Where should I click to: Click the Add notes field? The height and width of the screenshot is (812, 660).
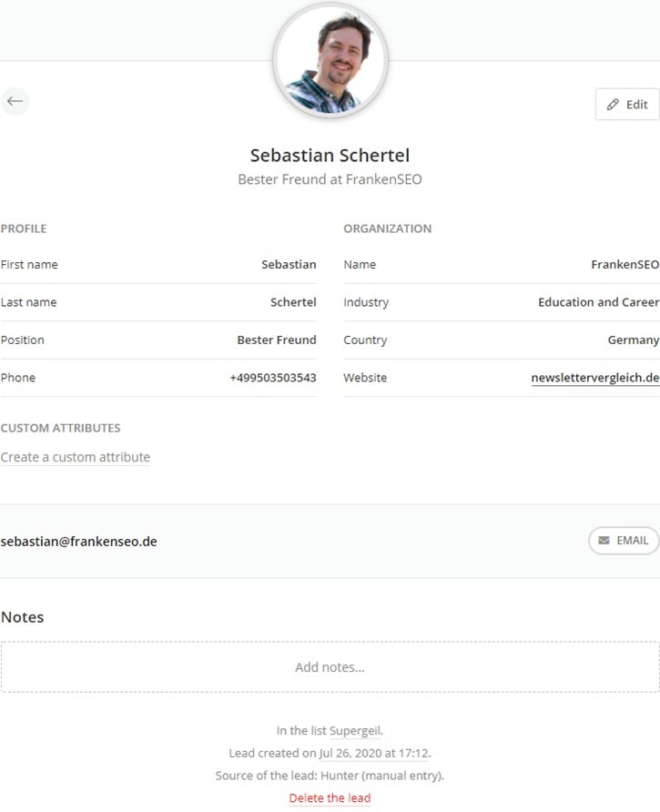click(x=330, y=667)
